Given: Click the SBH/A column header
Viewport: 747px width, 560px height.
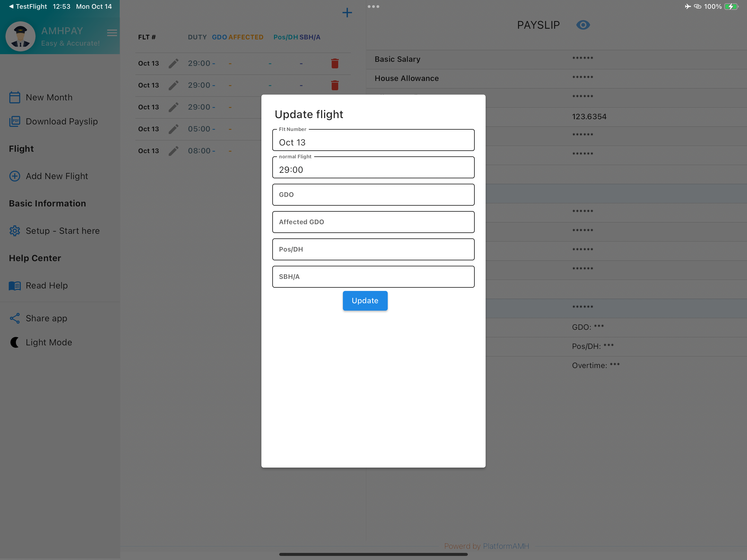Looking at the screenshot, I should pos(310,37).
